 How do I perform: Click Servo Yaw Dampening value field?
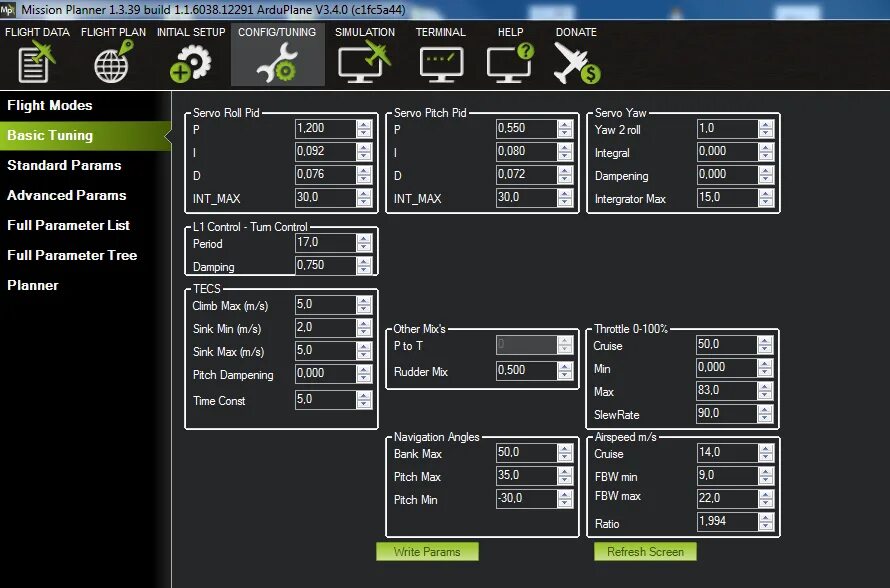pyautogui.click(x=728, y=175)
